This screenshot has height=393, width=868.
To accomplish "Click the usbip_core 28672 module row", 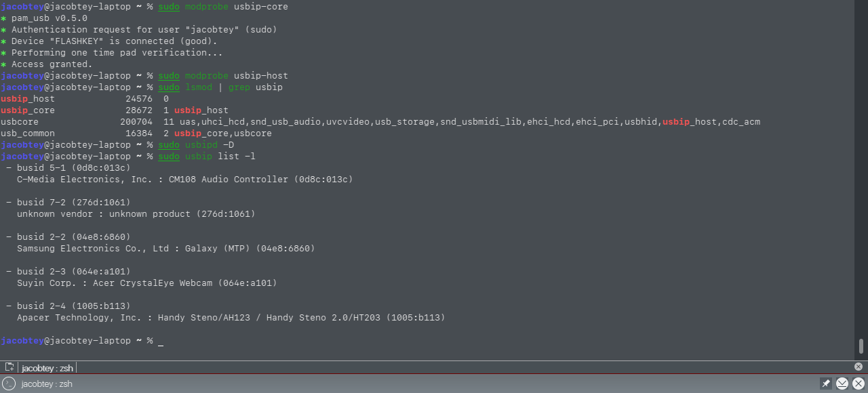I will click(115, 110).
